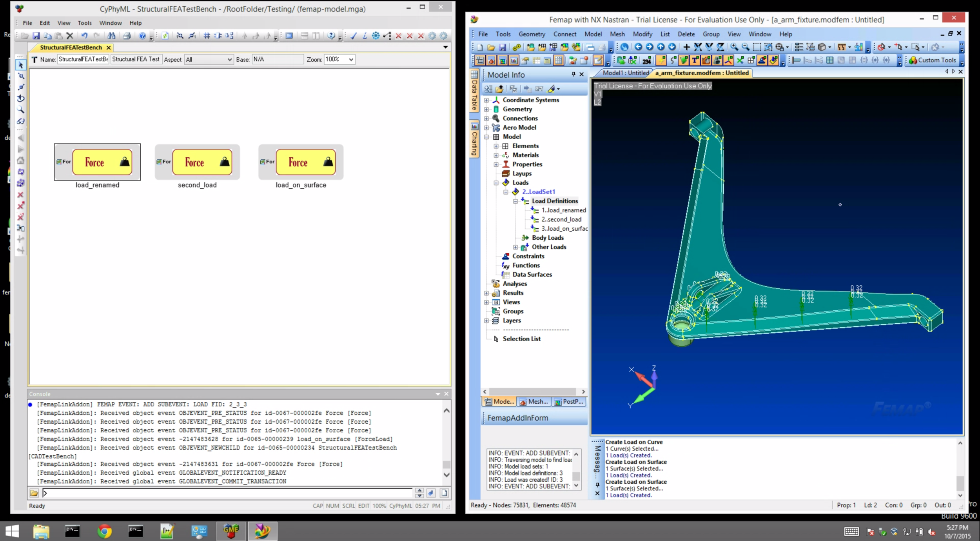
Task: Toggle Data Table pane toolbar button
Action: point(559,60)
